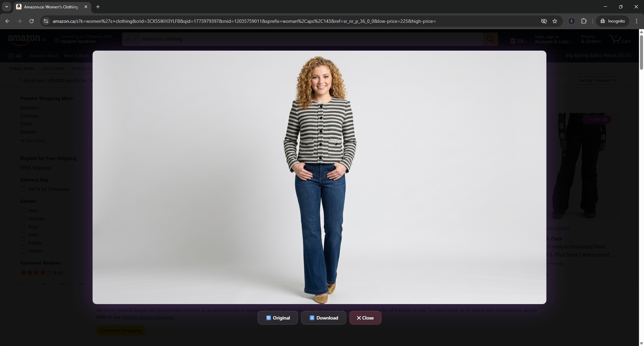Check the Women gender filter
Viewport: 644px width, 346px height.
click(x=23, y=219)
